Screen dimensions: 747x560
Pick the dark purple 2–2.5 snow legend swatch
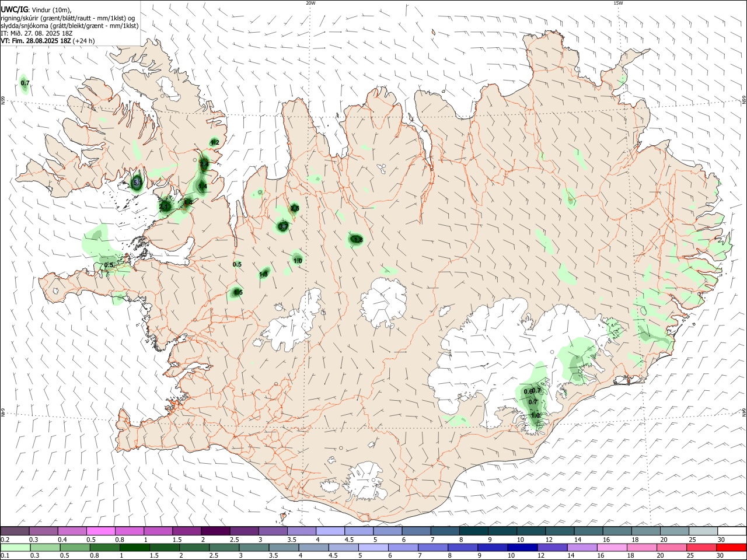[215, 531]
